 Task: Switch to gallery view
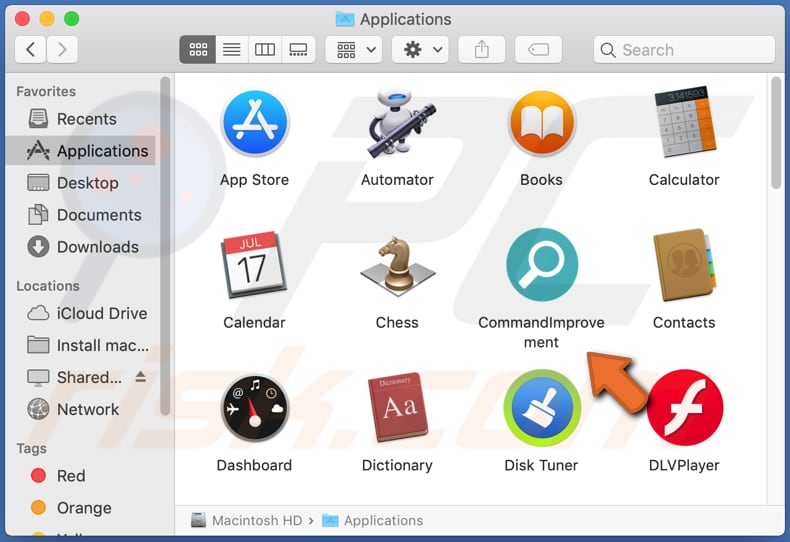pyautogui.click(x=299, y=49)
